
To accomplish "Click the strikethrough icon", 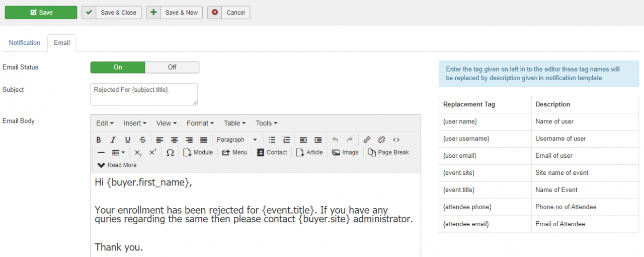I will point(142,140).
